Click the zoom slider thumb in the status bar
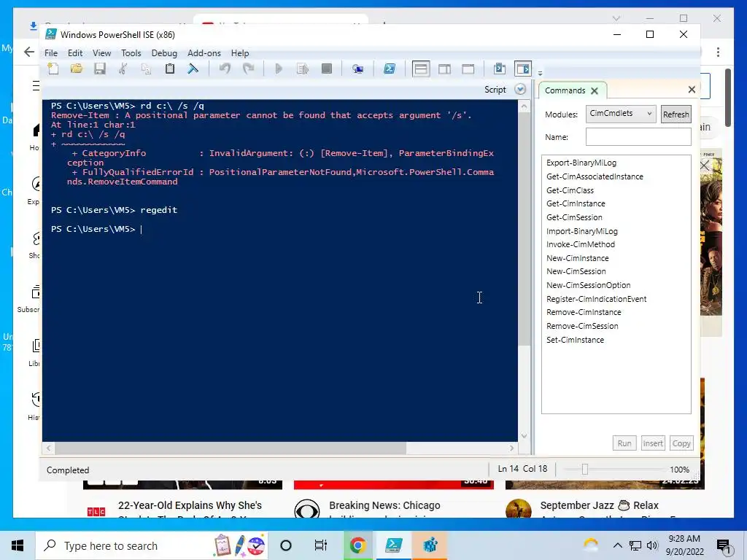747x560 pixels. 584,470
